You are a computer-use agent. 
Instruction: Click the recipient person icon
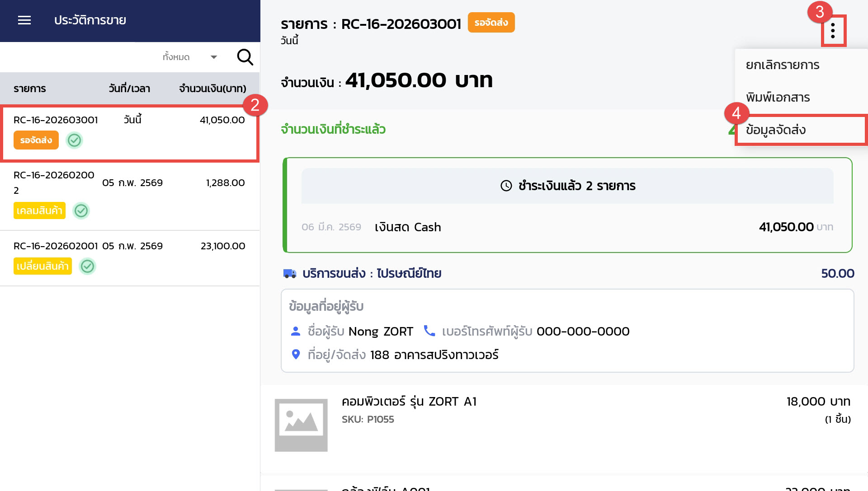tap(296, 331)
